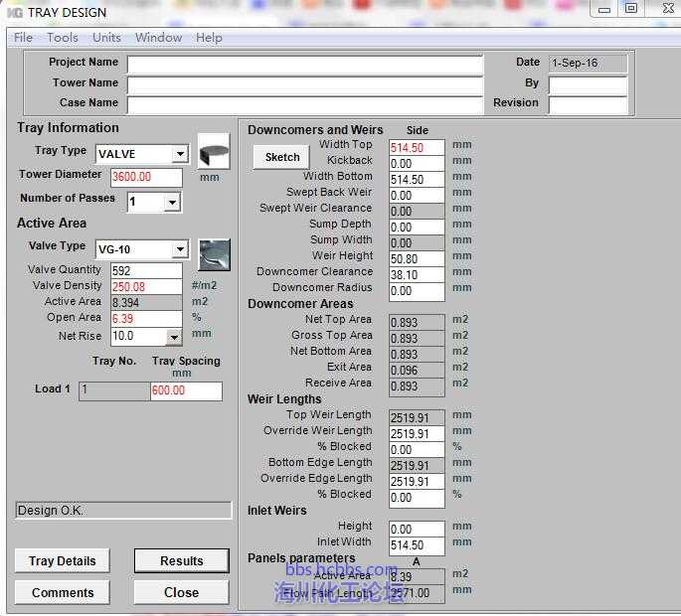This screenshot has height=616, width=681.
Task: Click the Top Weir Length value
Action: 417,418
